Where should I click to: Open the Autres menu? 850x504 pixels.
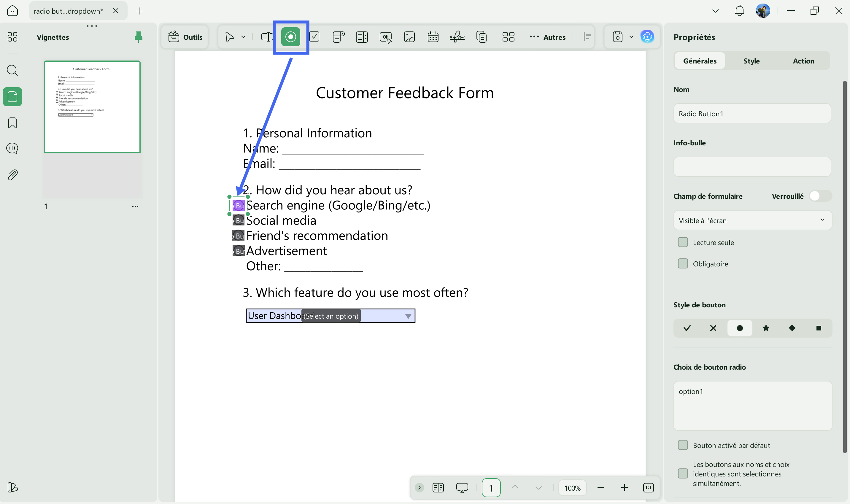(547, 37)
